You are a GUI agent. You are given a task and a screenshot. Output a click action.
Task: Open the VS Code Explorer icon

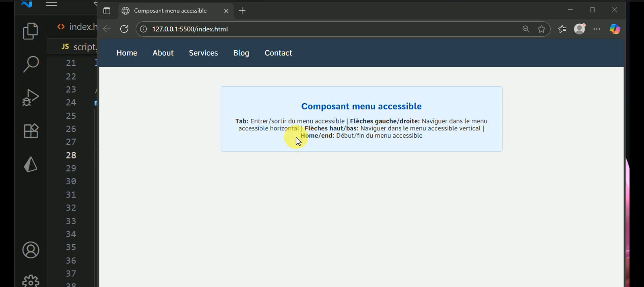[31, 31]
